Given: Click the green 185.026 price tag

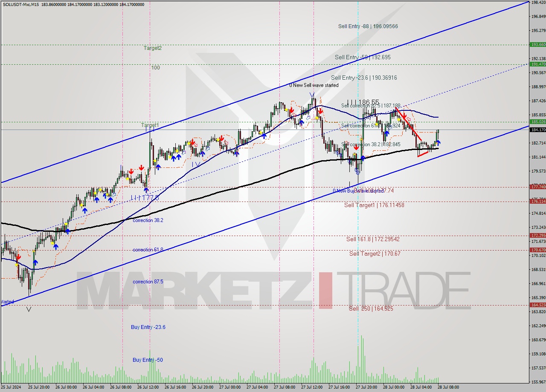Looking at the screenshot, I should coord(538,122).
